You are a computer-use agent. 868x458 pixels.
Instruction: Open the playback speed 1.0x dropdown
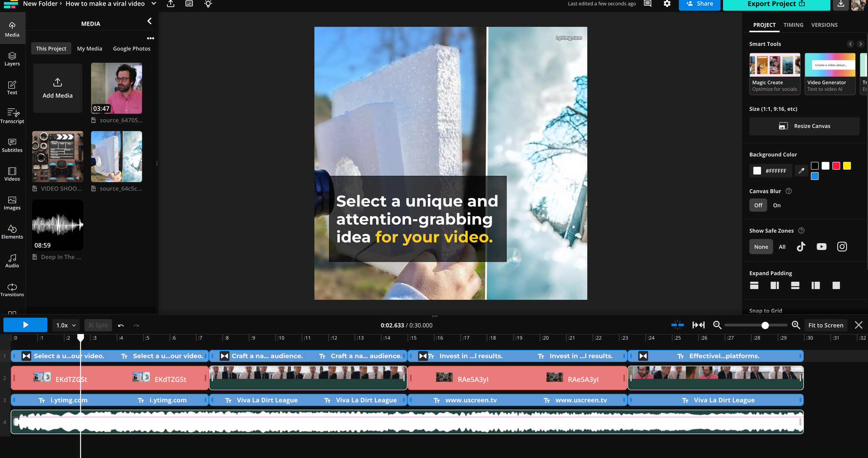pyautogui.click(x=66, y=325)
